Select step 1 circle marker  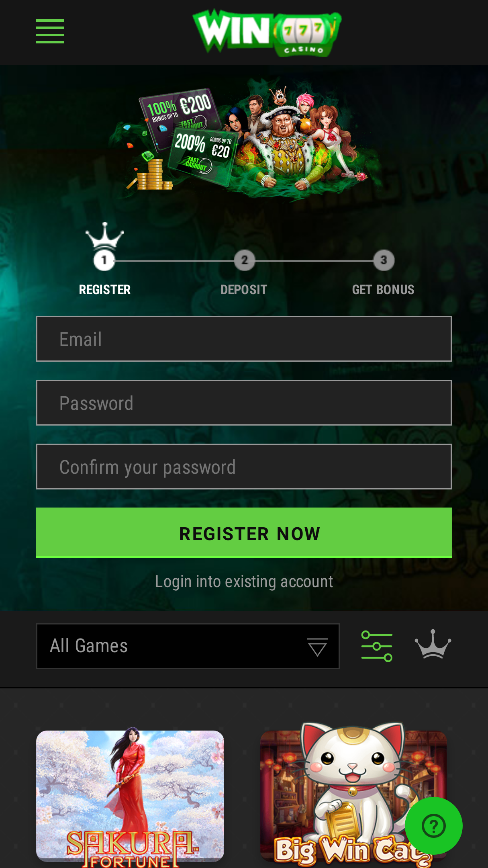click(104, 260)
